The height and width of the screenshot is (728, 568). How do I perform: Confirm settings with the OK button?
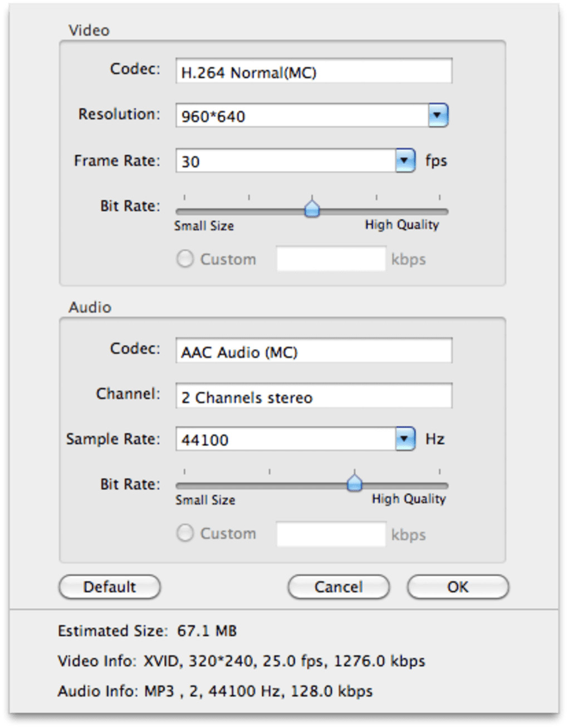click(458, 587)
